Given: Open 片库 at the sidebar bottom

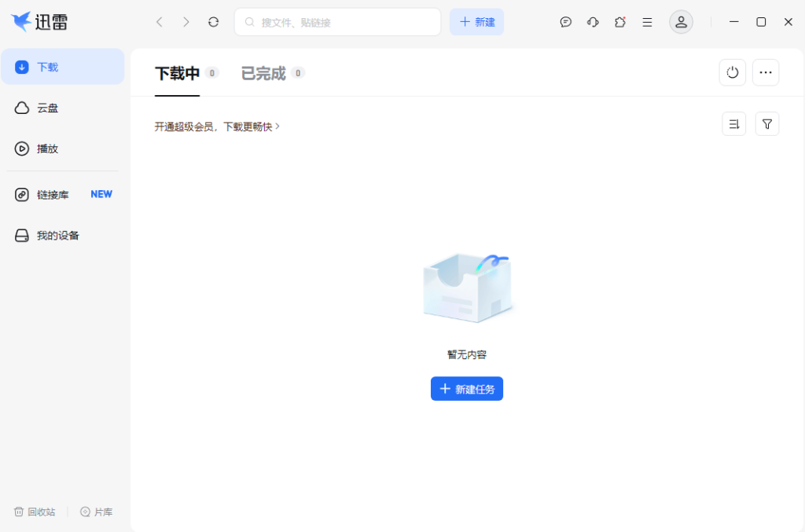Looking at the screenshot, I should click(x=97, y=512).
